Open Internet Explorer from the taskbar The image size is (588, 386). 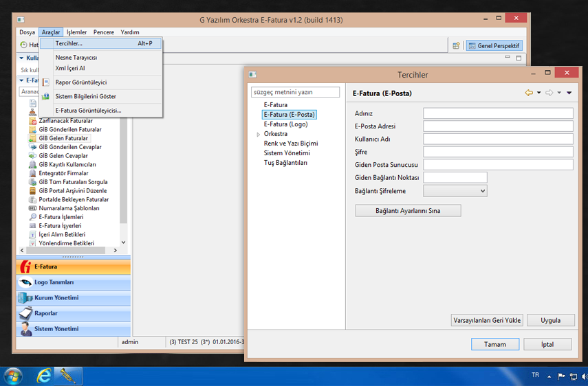point(44,376)
